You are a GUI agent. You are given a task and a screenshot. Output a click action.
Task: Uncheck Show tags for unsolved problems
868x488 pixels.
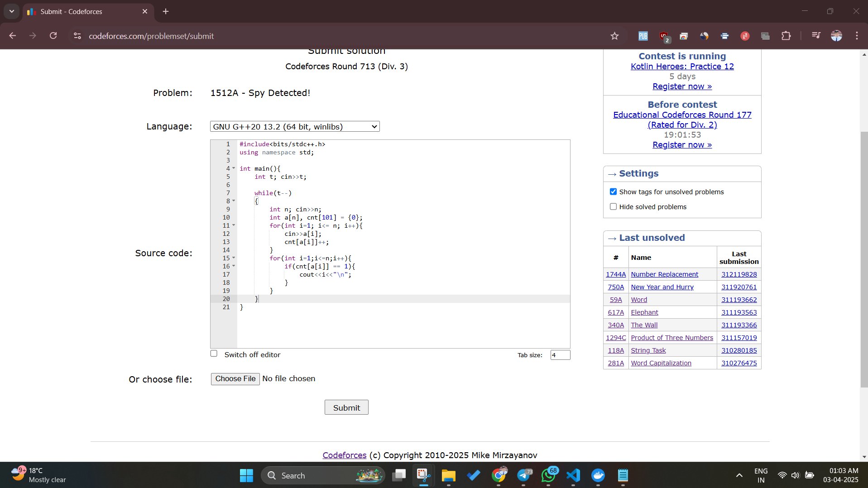[x=613, y=192]
